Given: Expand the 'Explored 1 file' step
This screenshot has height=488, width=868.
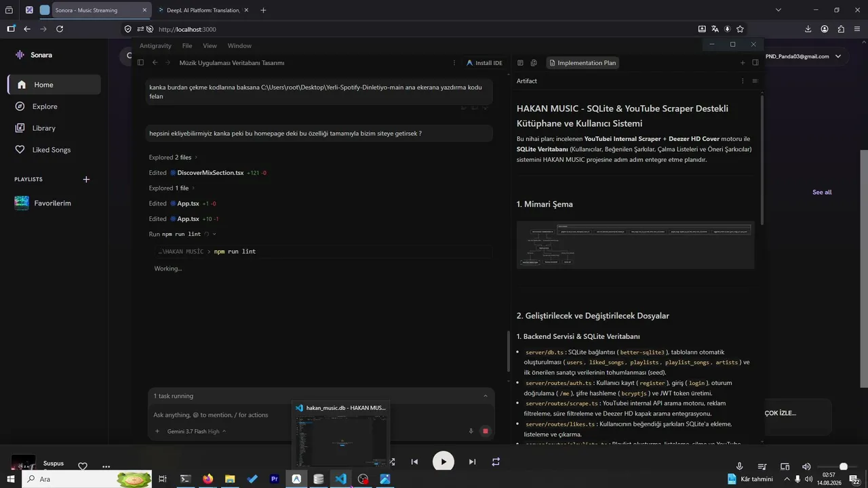Looking at the screenshot, I should (x=171, y=188).
